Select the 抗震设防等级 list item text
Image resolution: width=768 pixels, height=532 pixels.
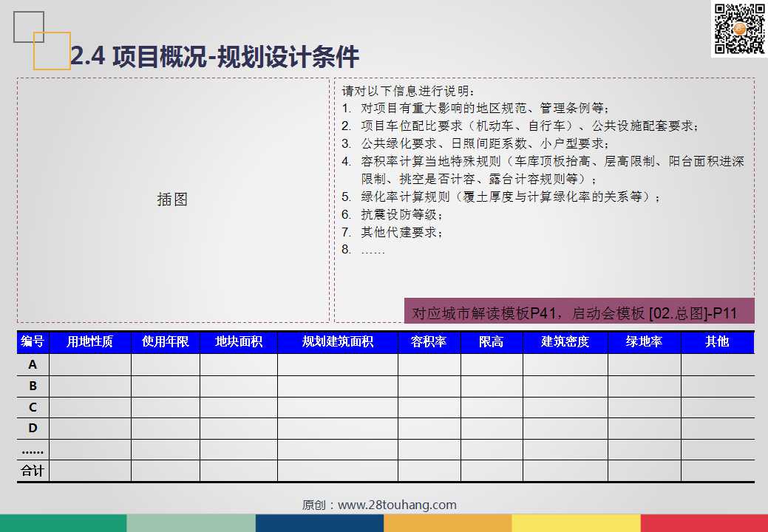coord(392,214)
